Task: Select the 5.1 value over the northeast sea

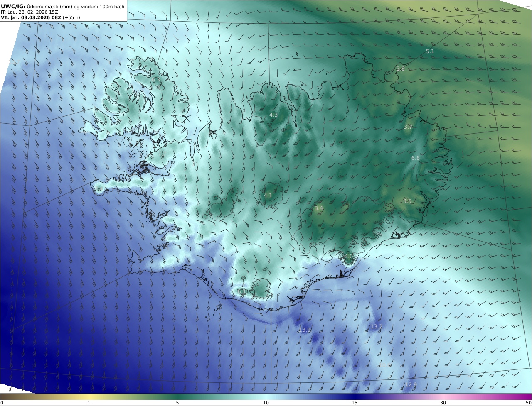Action: pyautogui.click(x=430, y=51)
